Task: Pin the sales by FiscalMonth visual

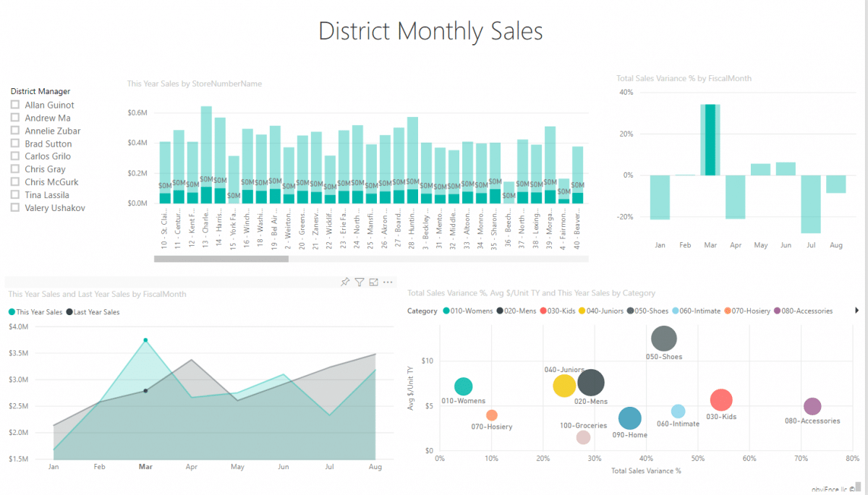Action: click(345, 282)
